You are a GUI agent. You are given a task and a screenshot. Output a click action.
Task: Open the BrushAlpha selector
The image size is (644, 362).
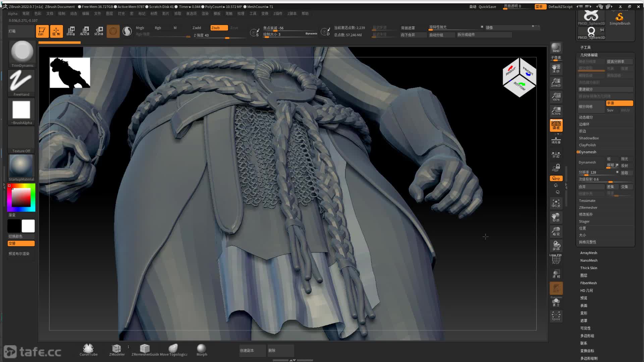pos(21,112)
